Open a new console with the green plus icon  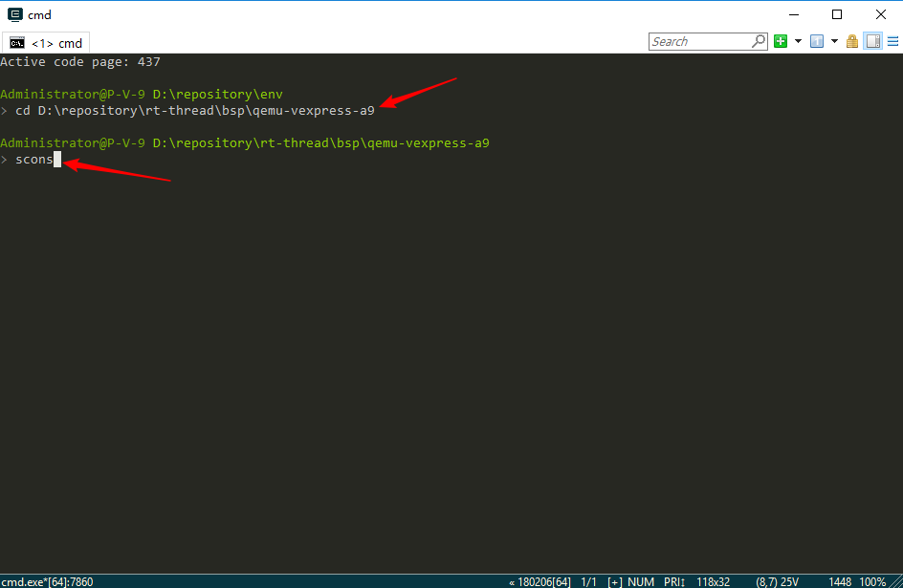tap(780, 41)
